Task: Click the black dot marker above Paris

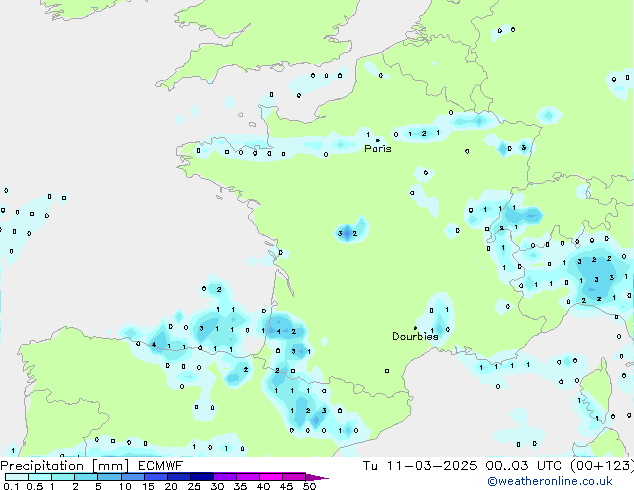Action: click(378, 140)
